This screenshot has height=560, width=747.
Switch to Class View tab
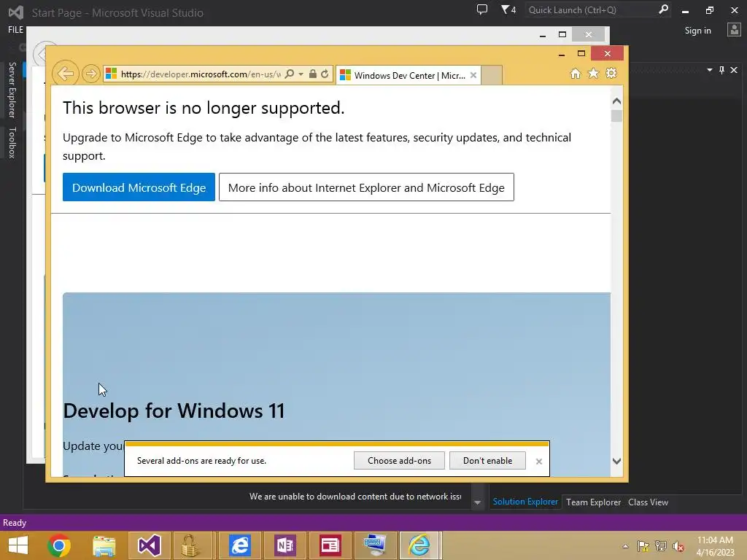tap(648, 502)
